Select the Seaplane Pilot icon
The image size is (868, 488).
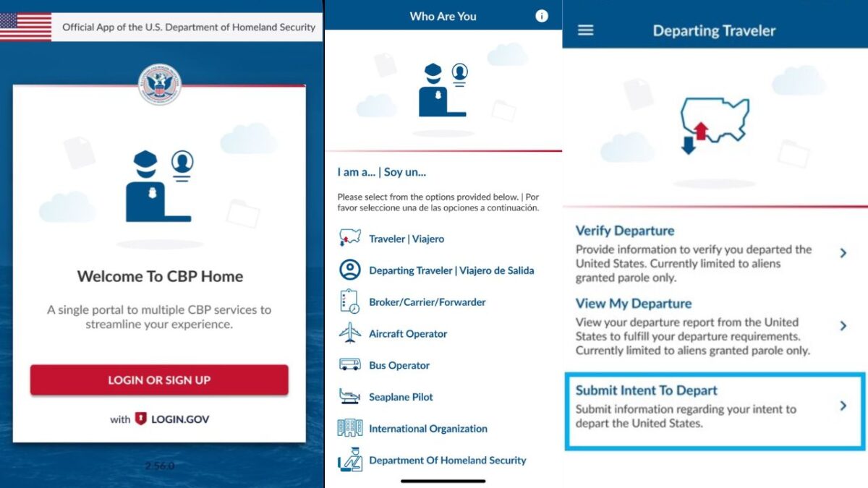click(350, 397)
